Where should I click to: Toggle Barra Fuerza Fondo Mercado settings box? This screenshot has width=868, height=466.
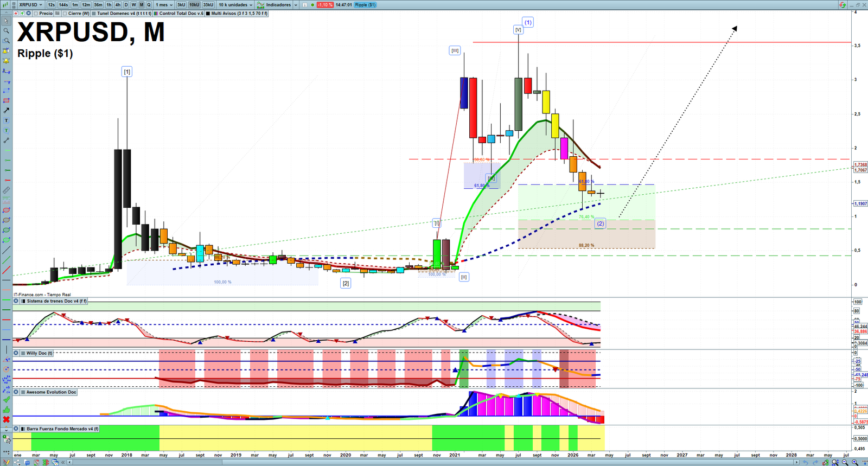tap(23, 429)
